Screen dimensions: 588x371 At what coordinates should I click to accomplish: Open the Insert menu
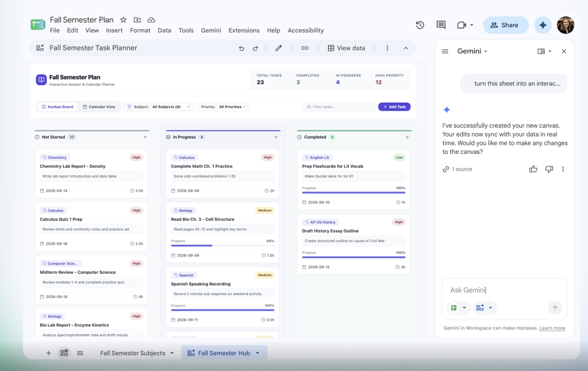[x=114, y=31]
